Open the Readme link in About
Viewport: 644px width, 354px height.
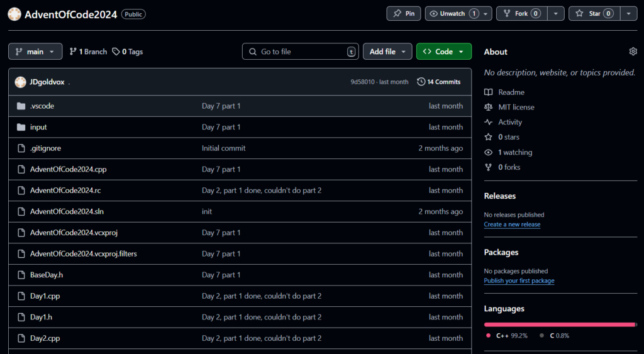(x=511, y=92)
